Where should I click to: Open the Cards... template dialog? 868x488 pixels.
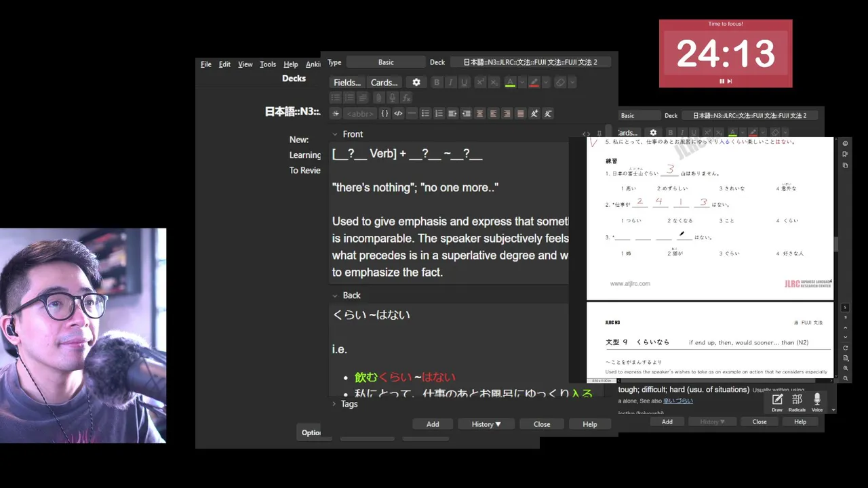pyautogui.click(x=384, y=82)
